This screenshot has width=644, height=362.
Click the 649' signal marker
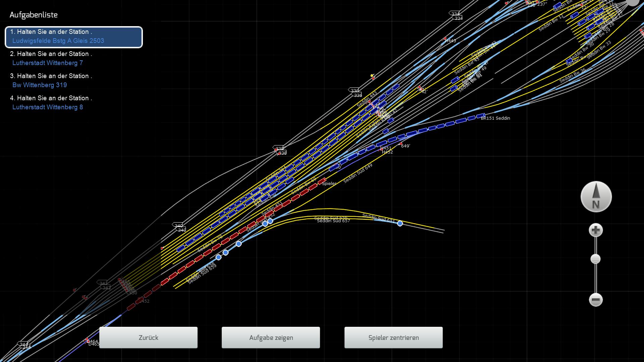[401, 144]
